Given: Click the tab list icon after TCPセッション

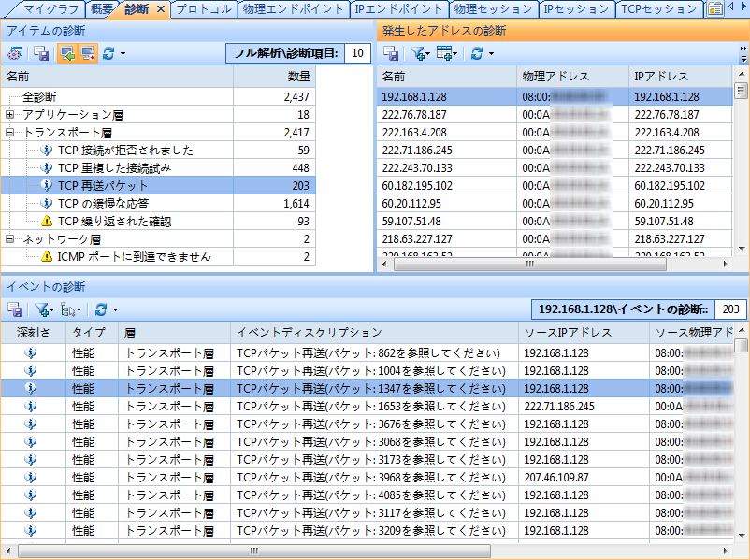Looking at the screenshot, I should pyautogui.click(x=715, y=9).
